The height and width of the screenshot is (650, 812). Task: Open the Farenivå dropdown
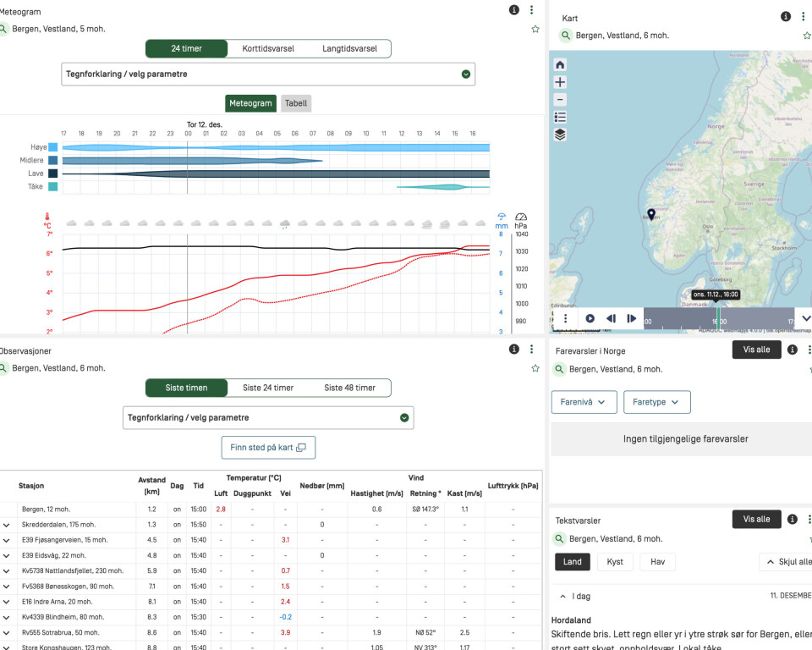[x=584, y=402]
